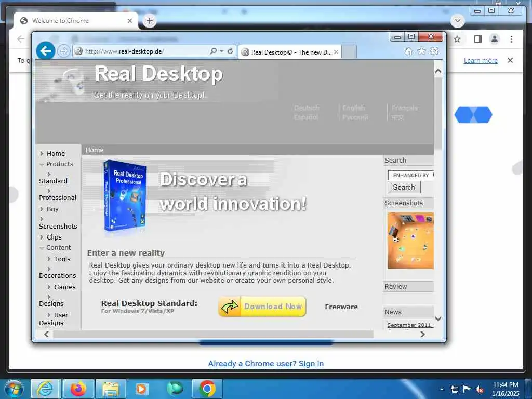532x399 pixels.
Task: Open the media player taskbar icon
Action: pos(141,389)
